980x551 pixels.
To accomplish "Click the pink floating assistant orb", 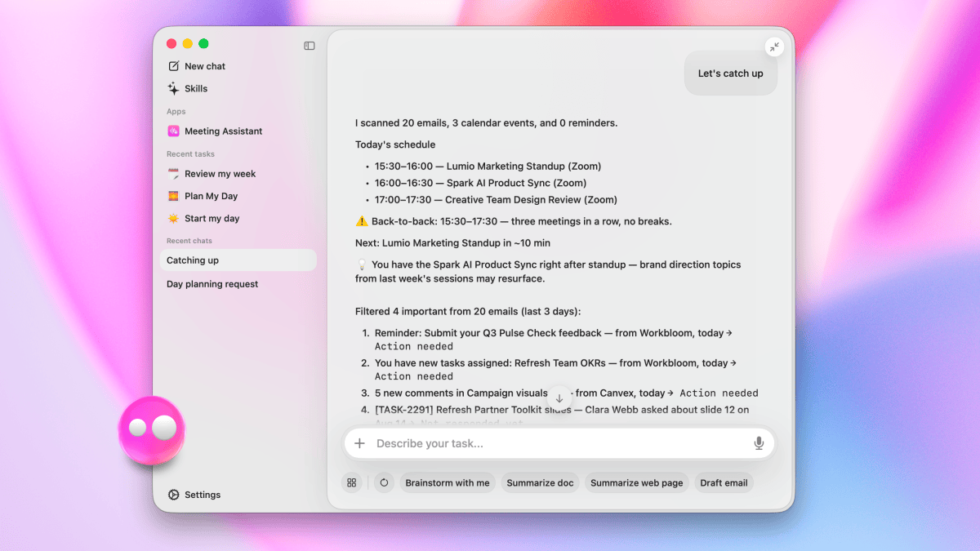I will coord(152,430).
